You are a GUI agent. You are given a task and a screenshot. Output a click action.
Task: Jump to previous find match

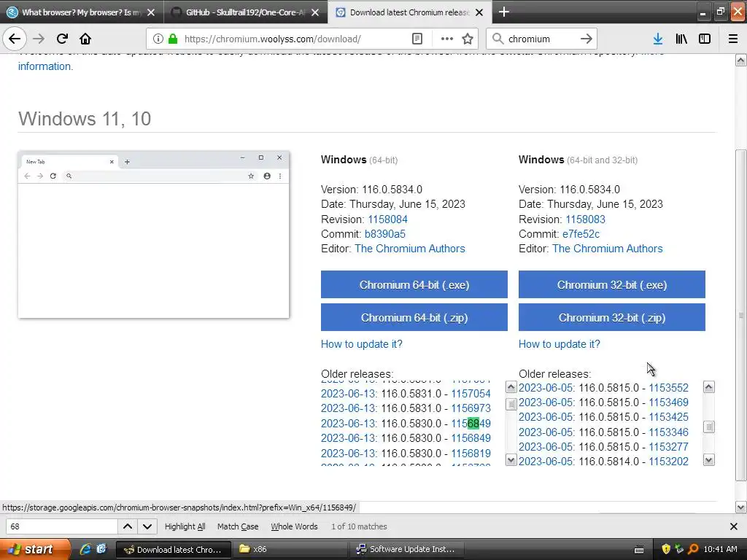[128, 526]
